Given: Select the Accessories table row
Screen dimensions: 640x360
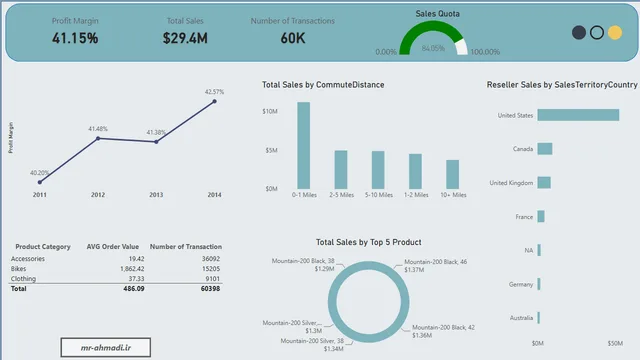Looking at the screenshot, I should [x=116, y=259].
